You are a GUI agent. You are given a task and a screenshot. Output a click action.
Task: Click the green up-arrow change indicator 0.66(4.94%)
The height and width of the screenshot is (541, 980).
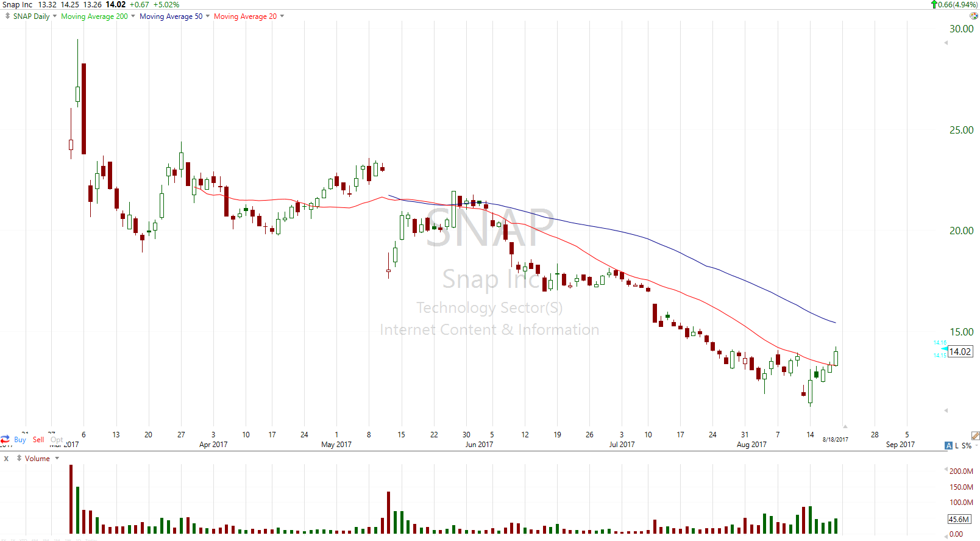coord(954,4)
